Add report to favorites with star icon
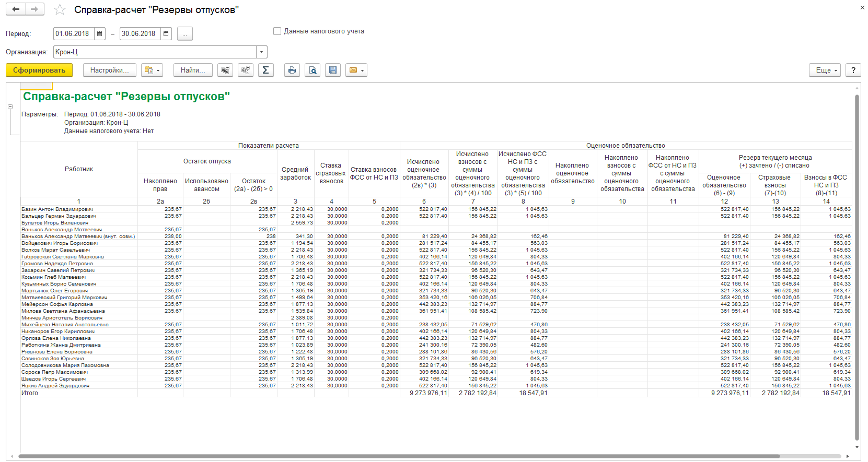Image resolution: width=868 pixels, height=462 pixels. coord(60,10)
